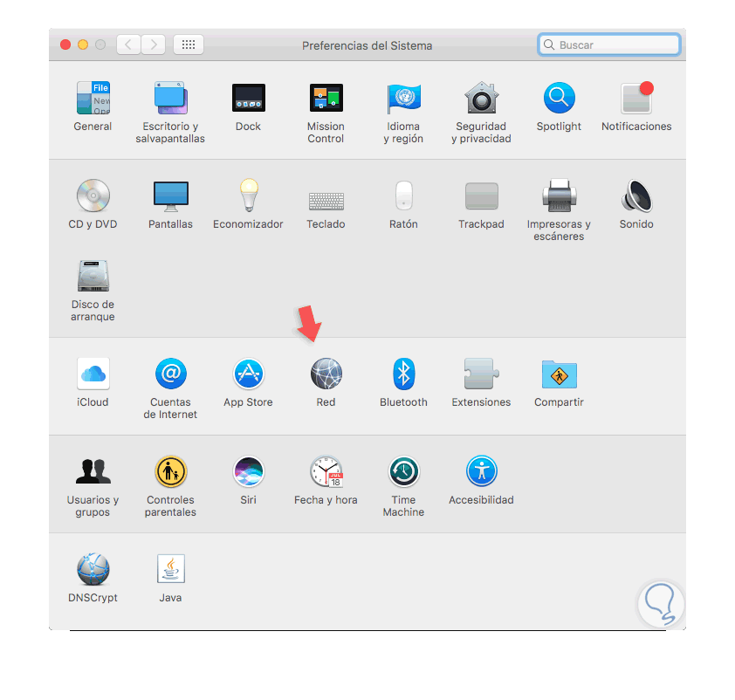Open Extensiones puzzle piece icon

[x=481, y=374]
